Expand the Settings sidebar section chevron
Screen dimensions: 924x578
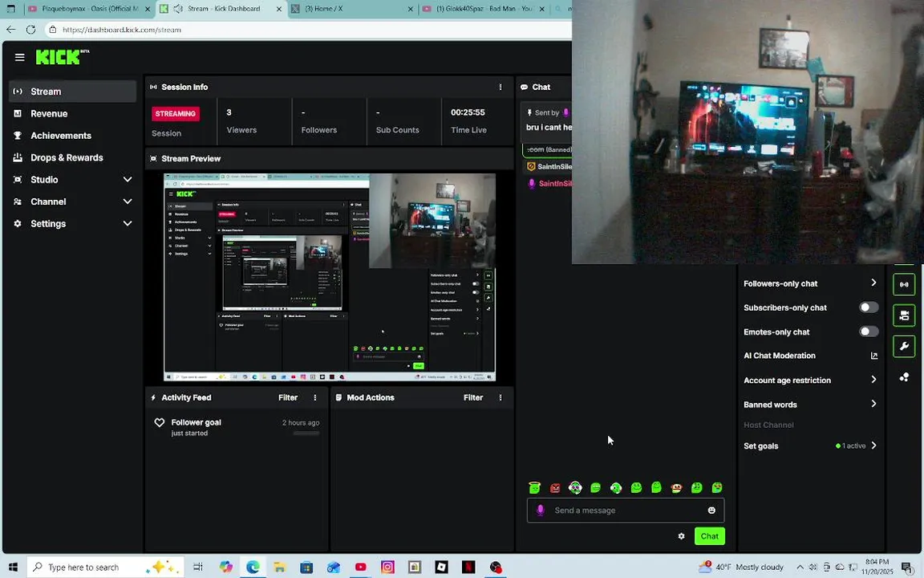[x=128, y=223]
